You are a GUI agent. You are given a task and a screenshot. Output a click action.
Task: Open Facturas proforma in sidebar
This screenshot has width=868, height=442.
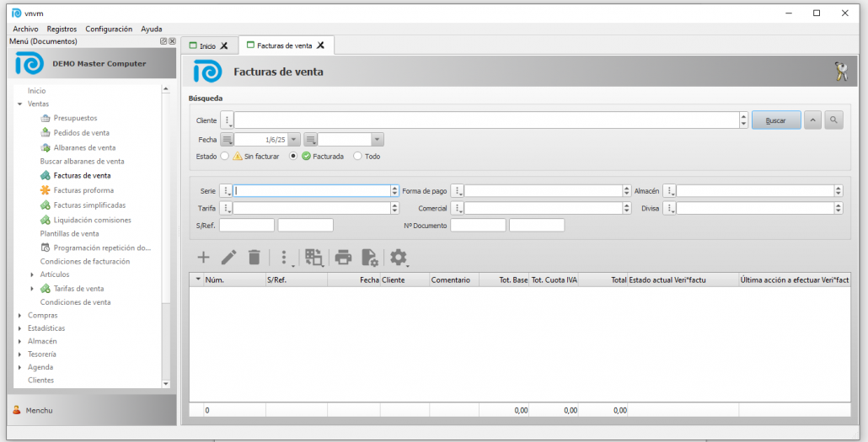point(83,190)
